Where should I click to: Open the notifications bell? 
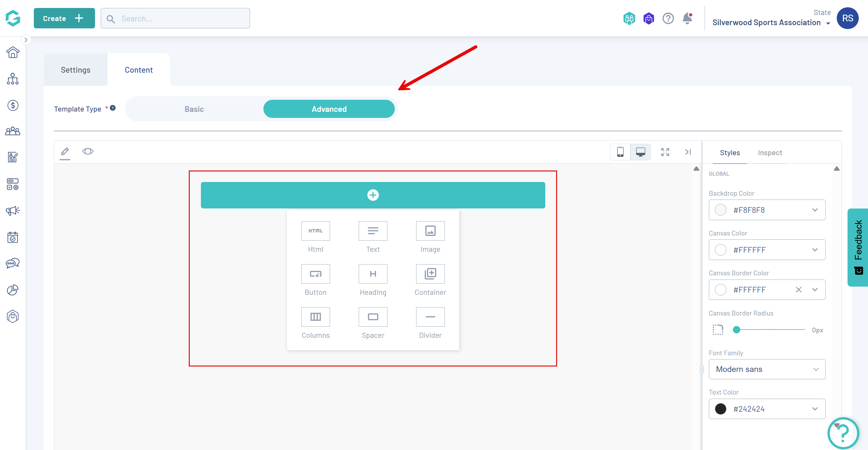[687, 18]
